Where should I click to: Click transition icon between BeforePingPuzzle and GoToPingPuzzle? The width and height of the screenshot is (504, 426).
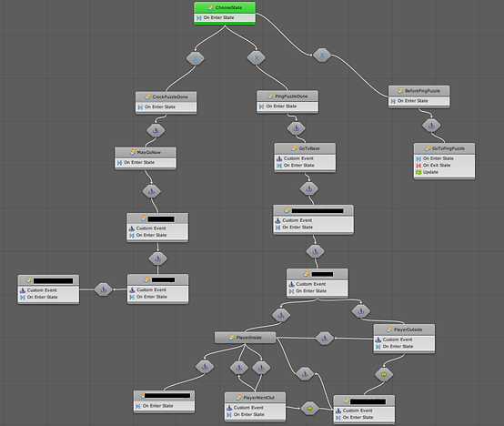431,126
